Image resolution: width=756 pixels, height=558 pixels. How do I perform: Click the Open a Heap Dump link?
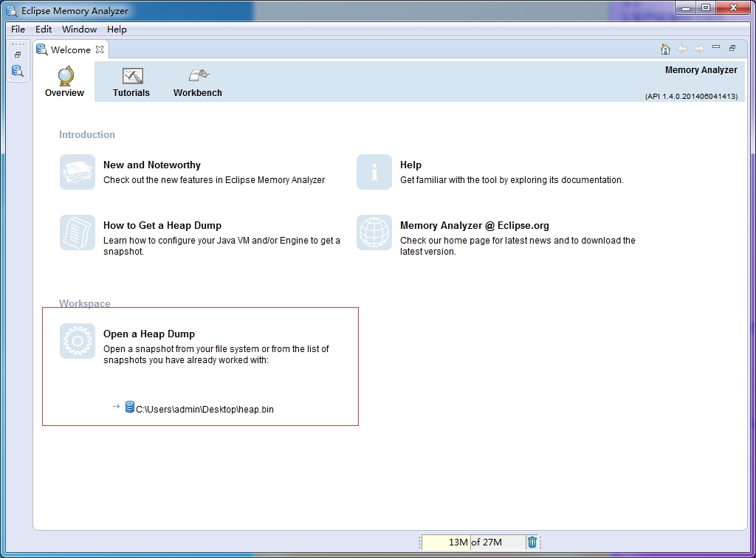click(149, 334)
